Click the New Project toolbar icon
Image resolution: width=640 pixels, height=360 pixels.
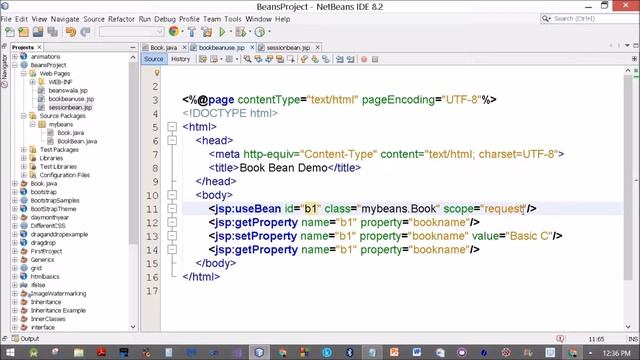(24, 32)
